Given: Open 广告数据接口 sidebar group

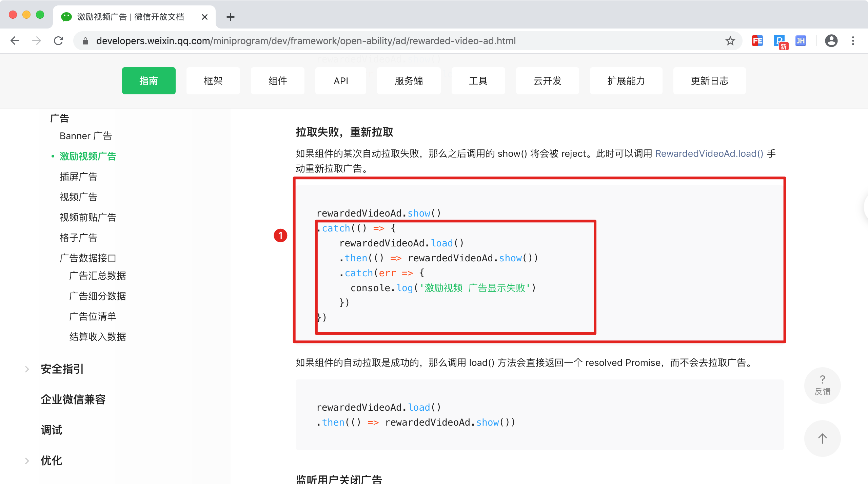Looking at the screenshot, I should coord(88,258).
